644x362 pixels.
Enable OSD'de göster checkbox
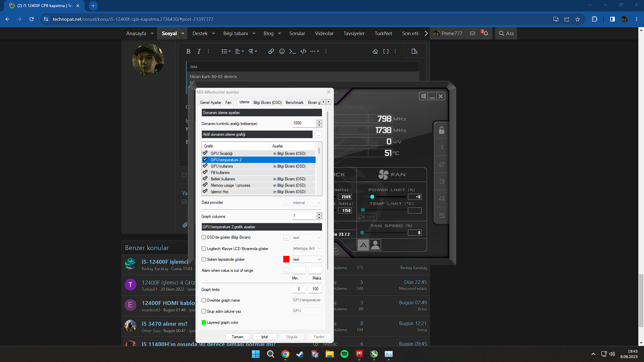(x=204, y=237)
